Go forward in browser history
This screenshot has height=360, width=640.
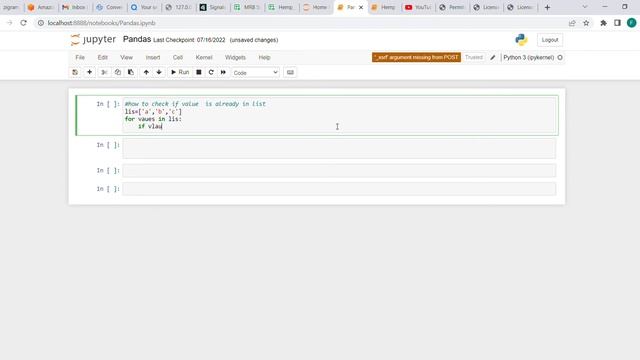coord(9,23)
